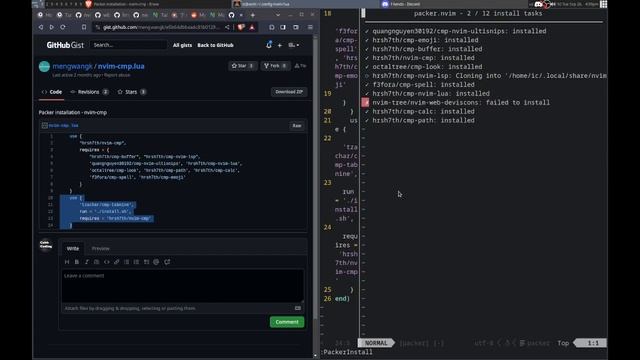Open the nvim-cmp.lua file name link
The height and width of the screenshot is (360, 640).
click(63, 126)
